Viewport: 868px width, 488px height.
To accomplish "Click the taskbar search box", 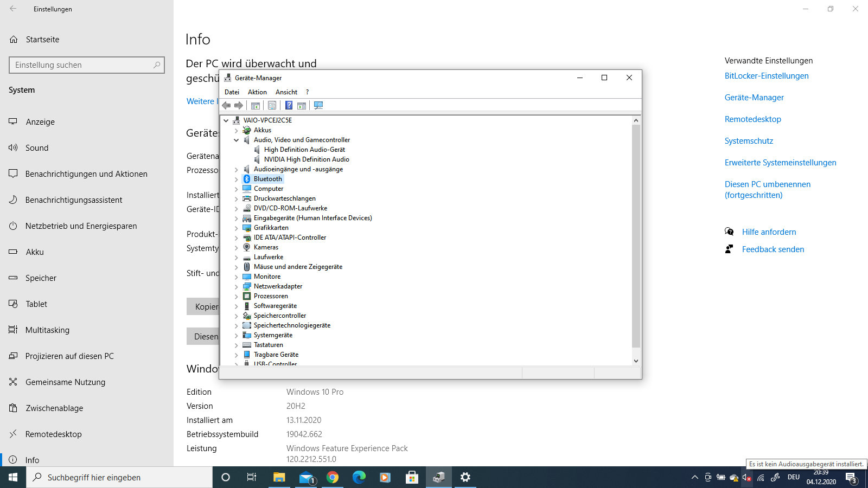I will coord(119,477).
